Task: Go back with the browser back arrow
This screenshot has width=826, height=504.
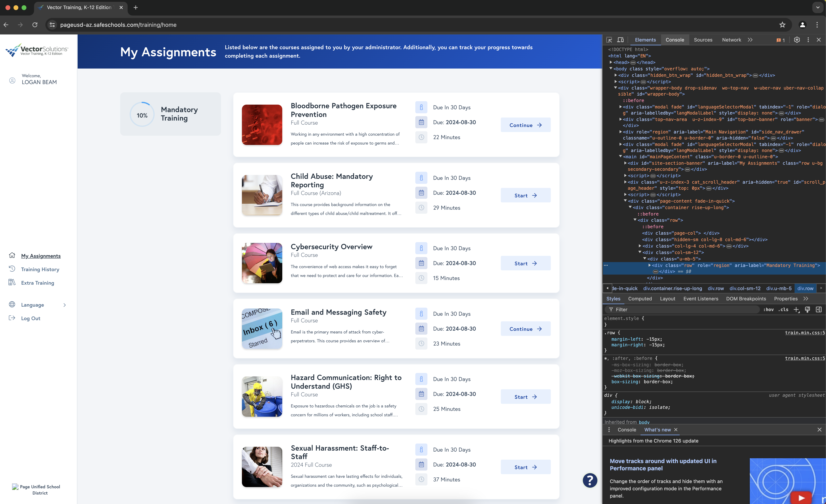Action: click(6, 25)
